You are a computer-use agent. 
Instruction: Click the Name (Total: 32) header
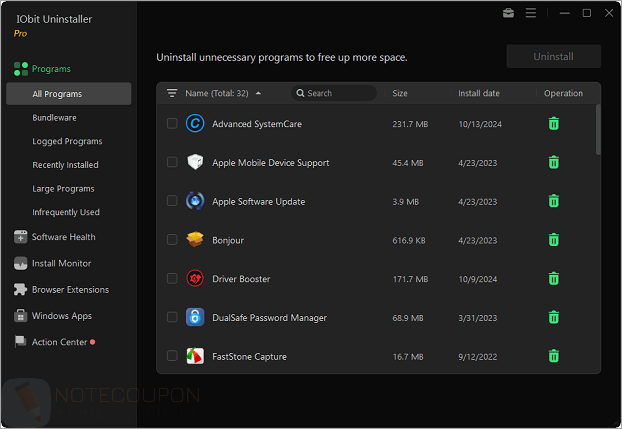point(217,93)
